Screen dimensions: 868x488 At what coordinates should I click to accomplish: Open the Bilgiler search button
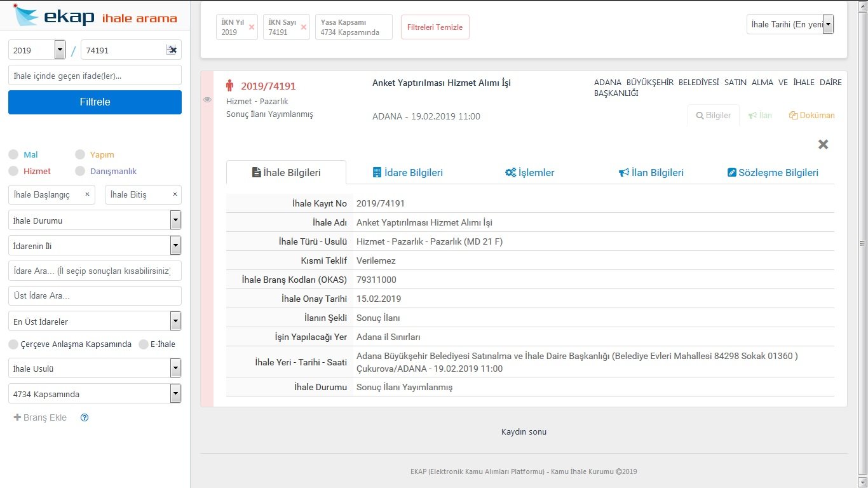click(x=714, y=115)
